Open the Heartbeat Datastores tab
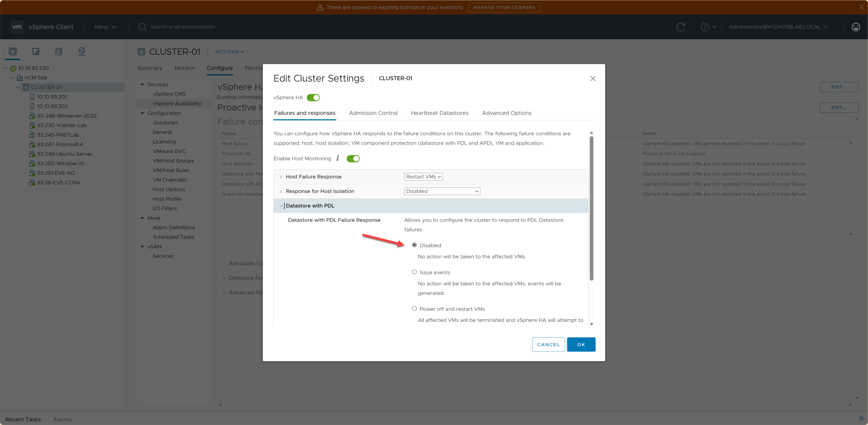This screenshot has height=425, width=868. (439, 113)
